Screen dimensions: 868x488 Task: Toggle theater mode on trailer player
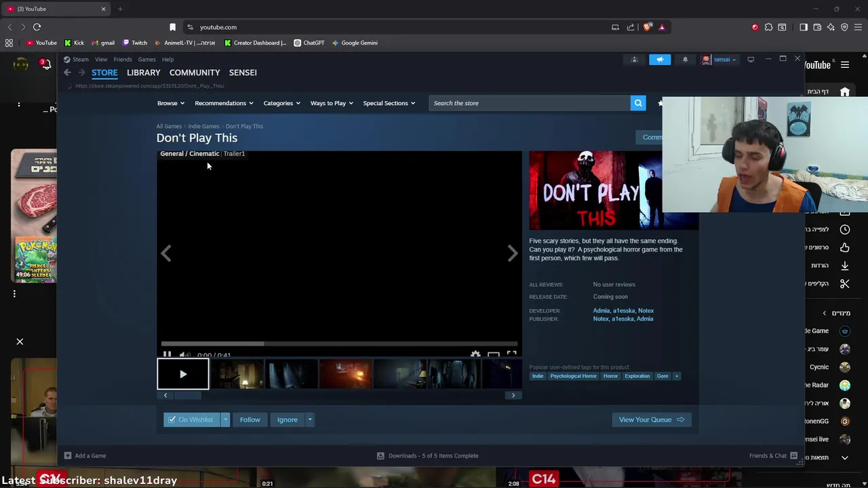494,354
